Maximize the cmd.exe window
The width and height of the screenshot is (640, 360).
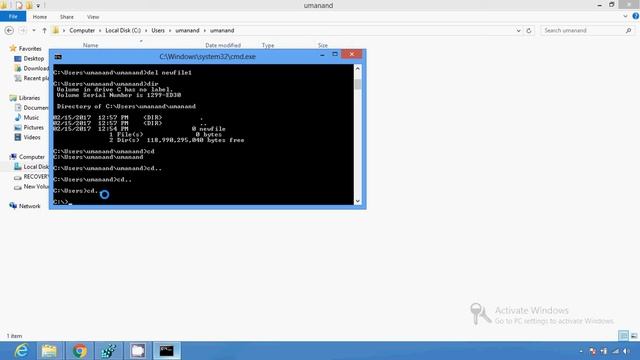point(335,54)
